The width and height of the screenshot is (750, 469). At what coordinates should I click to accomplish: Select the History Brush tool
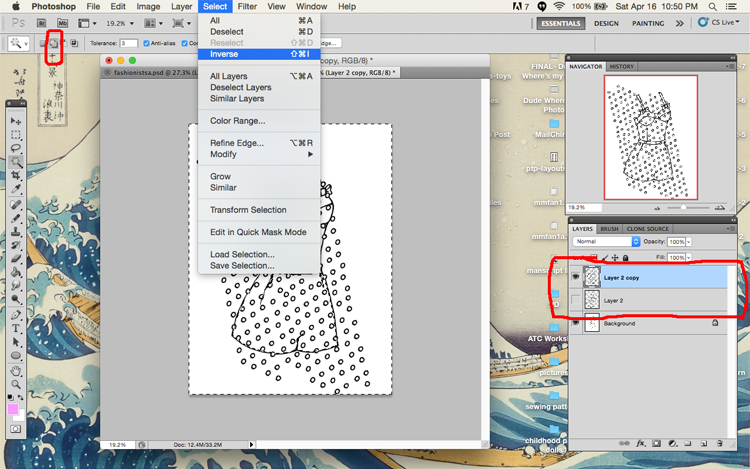(16, 245)
